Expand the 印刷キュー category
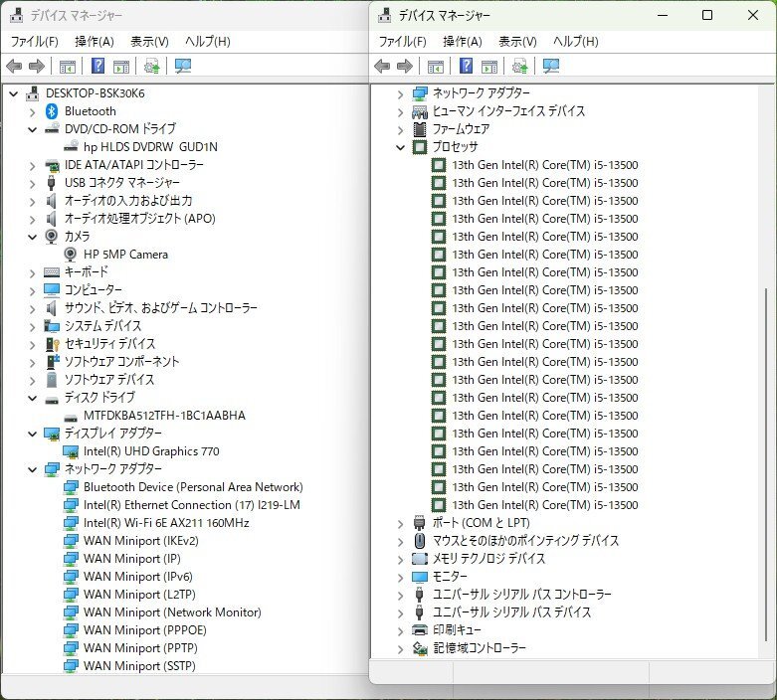Screen dimensions: 777x700 [x=401, y=630]
